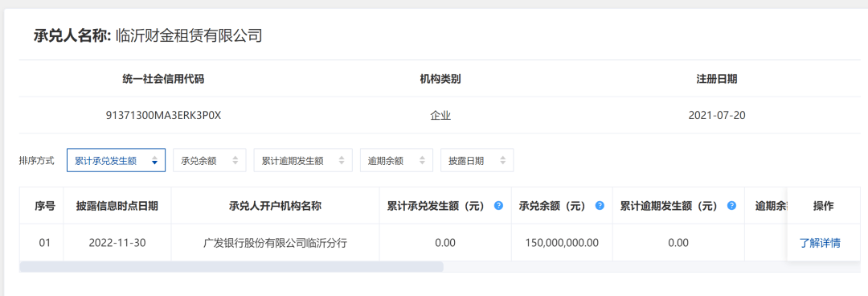Click help icon beside 累计承兑发生额（元）
868x296 pixels.
(x=499, y=205)
